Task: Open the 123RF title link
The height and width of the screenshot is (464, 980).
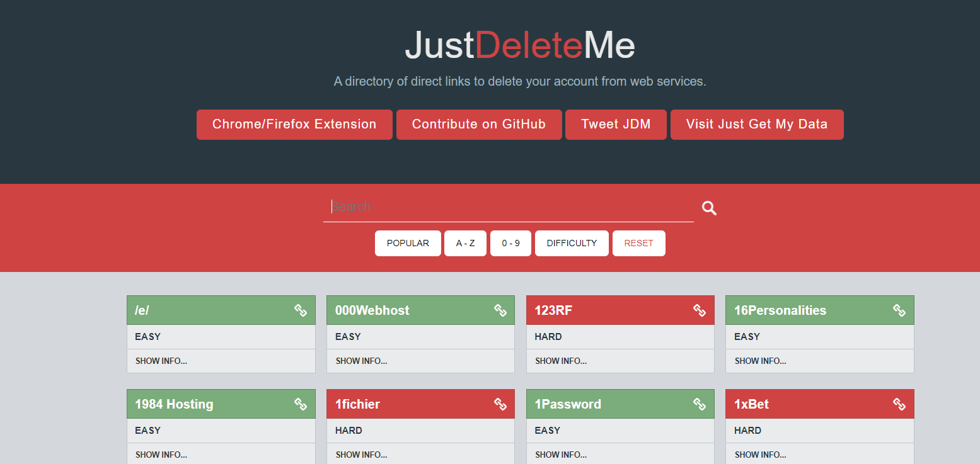Action: (x=553, y=310)
